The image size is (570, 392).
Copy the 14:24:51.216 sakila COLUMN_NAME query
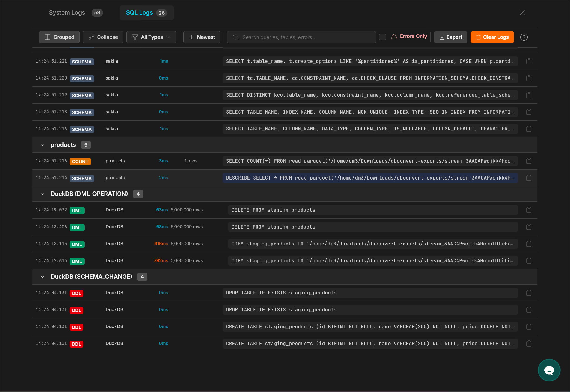[529, 129]
